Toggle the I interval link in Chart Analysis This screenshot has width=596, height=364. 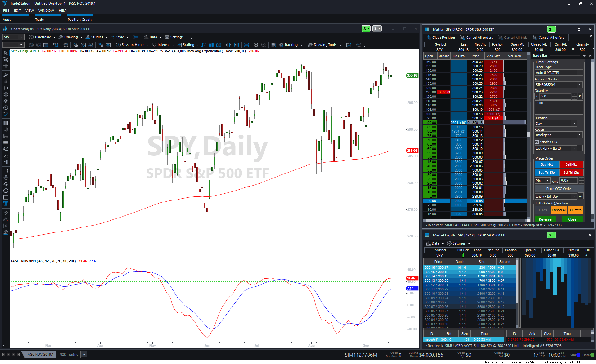[377, 29]
